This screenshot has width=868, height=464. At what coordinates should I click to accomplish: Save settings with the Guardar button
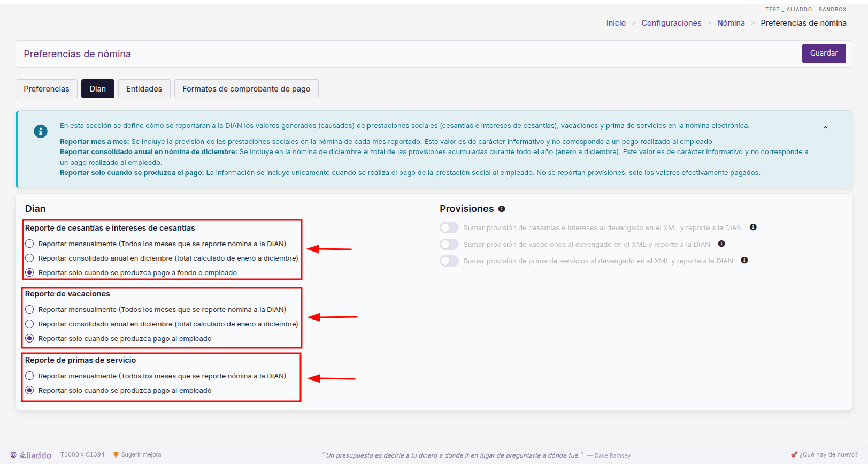[824, 53]
